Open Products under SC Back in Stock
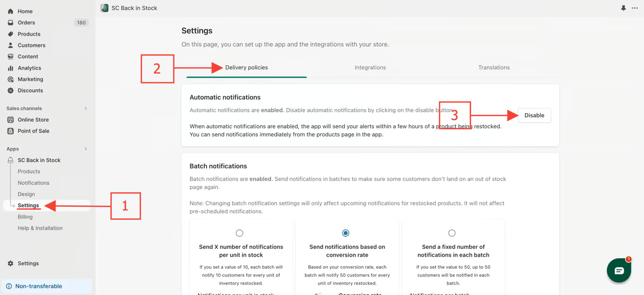644x295 pixels. (x=29, y=172)
